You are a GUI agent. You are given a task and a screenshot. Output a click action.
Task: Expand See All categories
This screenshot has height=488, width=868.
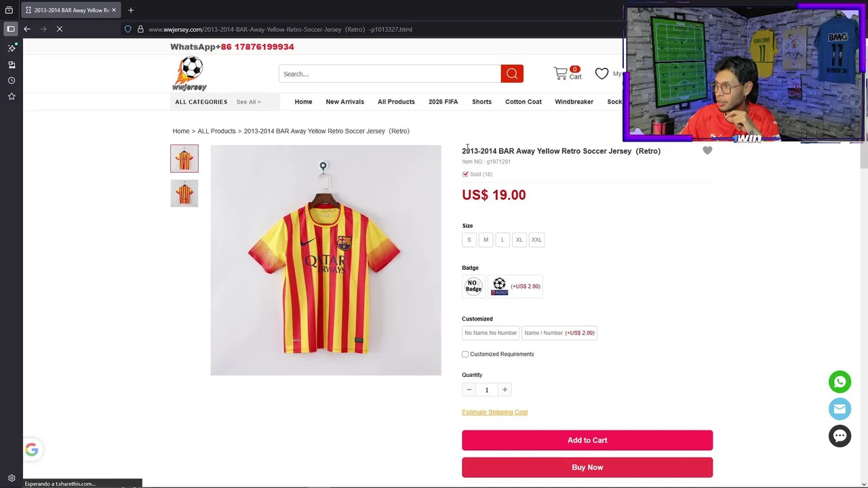pos(248,102)
